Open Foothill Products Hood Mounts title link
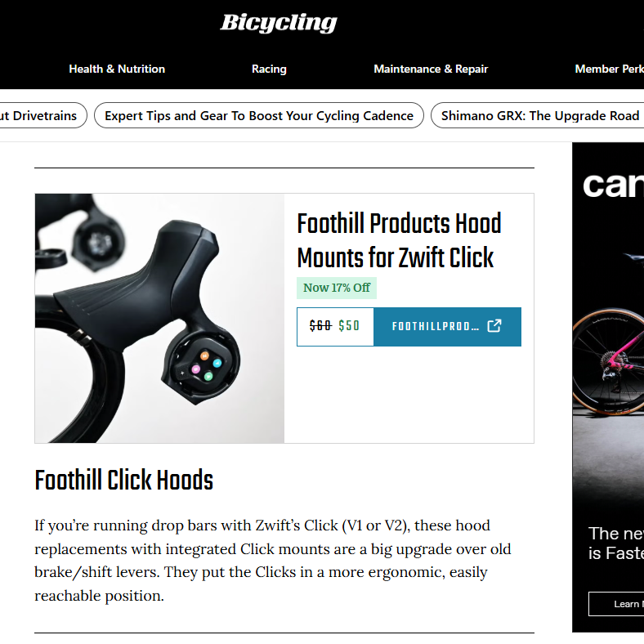Viewport: 644px width, 644px height. click(x=399, y=240)
